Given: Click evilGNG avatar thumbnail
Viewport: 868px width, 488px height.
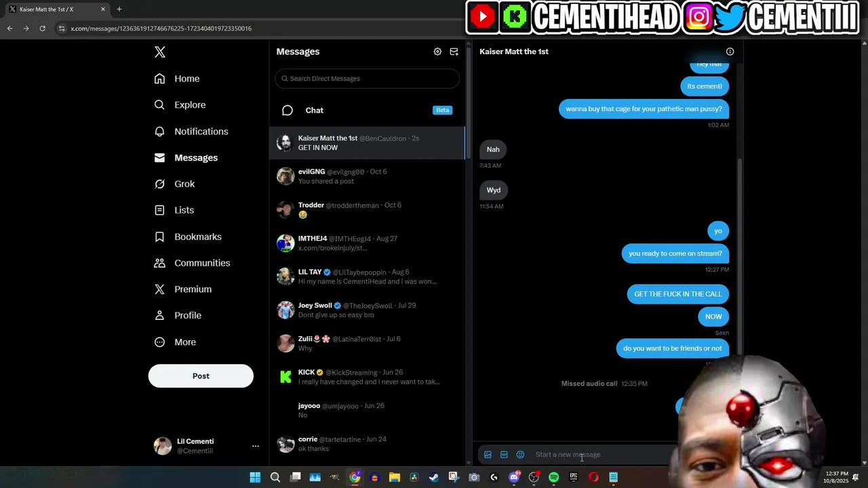Looking at the screenshot, I should [285, 176].
